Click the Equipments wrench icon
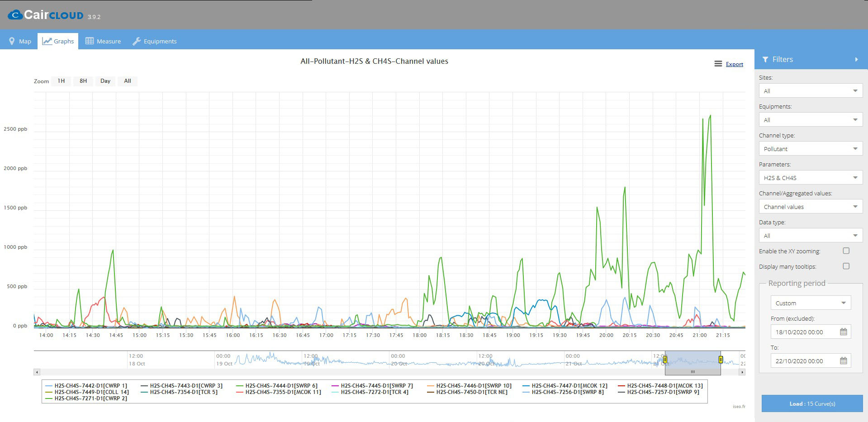 (x=136, y=41)
